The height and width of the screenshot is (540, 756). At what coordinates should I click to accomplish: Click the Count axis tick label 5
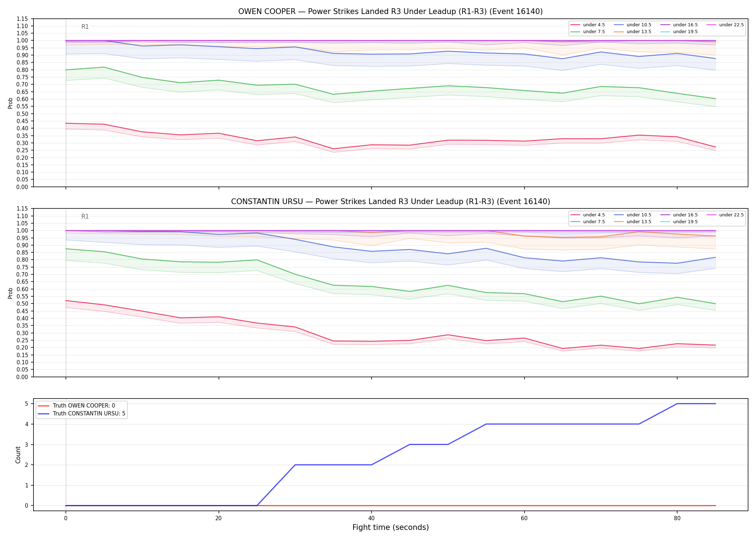[x=27, y=404]
